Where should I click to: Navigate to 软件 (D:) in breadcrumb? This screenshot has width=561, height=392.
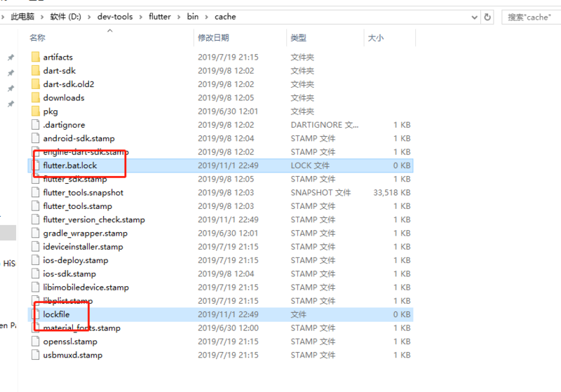click(65, 16)
